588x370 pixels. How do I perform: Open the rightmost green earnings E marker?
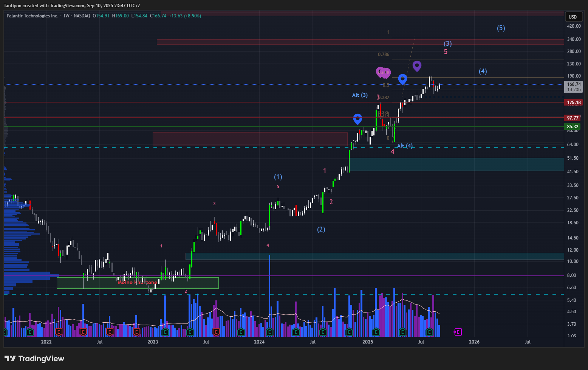click(429, 332)
